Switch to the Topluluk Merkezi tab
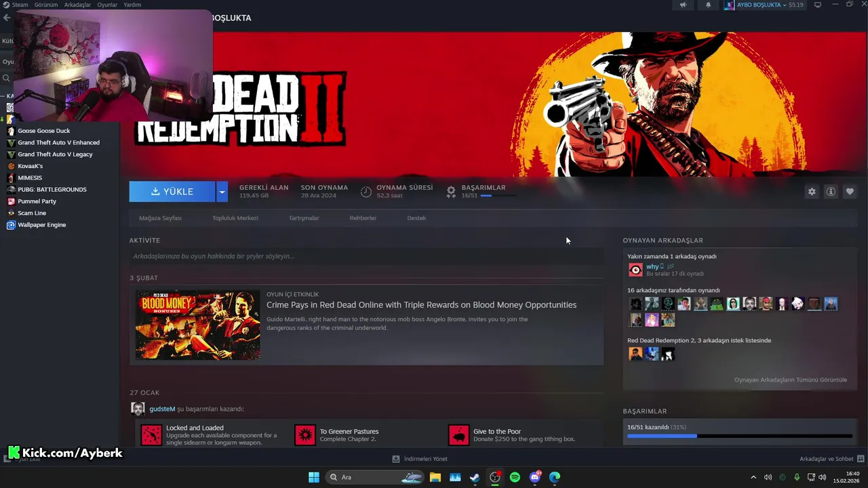Viewport: 868px width, 488px height. point(235,218)
